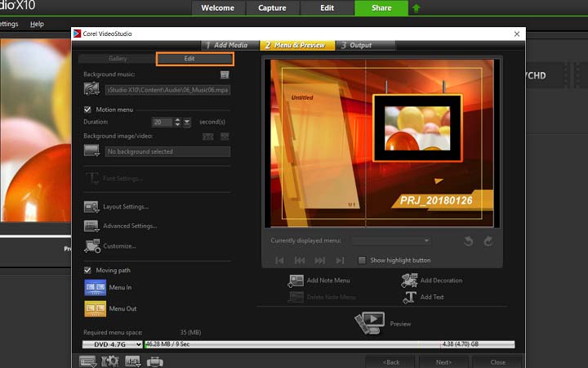The height and width of the screenshot is (368, 588).
Task: Click Add Note Menu
Action: [296, 280]
